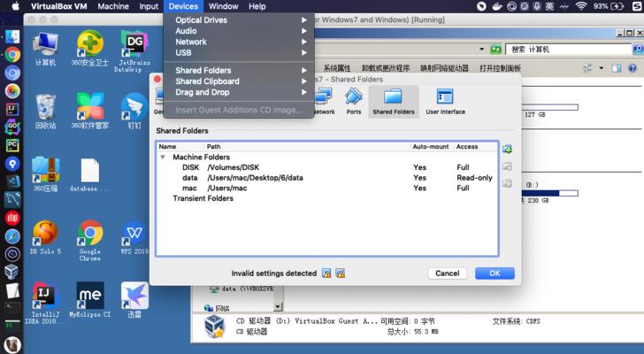This screenshot has width=644, height=354.
Task: Click the second invalid settings warning icon
Action: (340, 273)
